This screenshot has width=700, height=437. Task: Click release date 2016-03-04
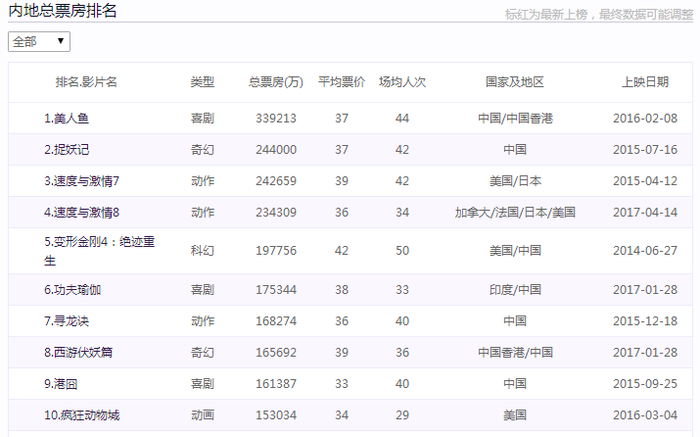coord(645,415)
